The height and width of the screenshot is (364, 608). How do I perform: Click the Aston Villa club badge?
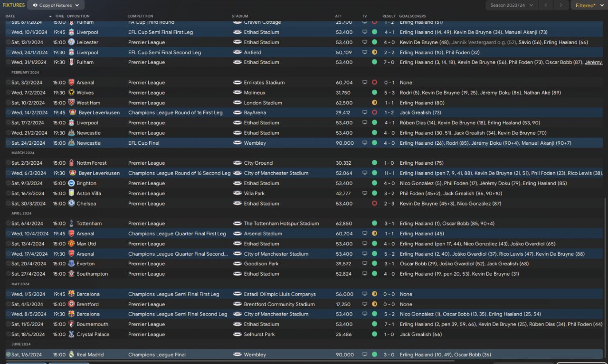71,194
